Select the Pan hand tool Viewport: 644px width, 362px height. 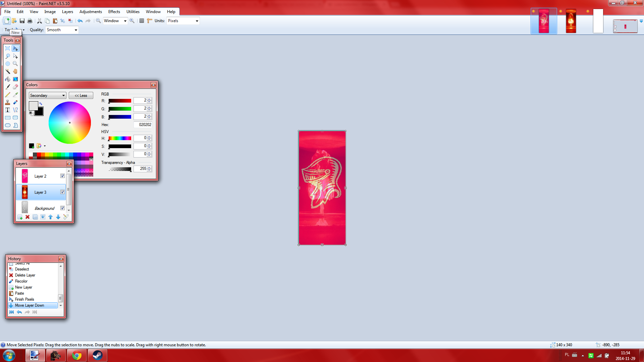[x=15, y=71]
